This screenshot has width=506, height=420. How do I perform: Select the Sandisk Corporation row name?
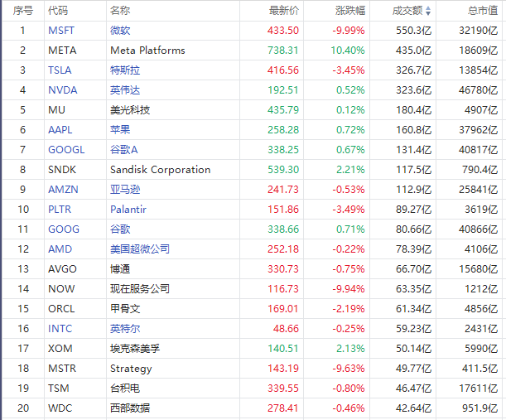(160, 170)
